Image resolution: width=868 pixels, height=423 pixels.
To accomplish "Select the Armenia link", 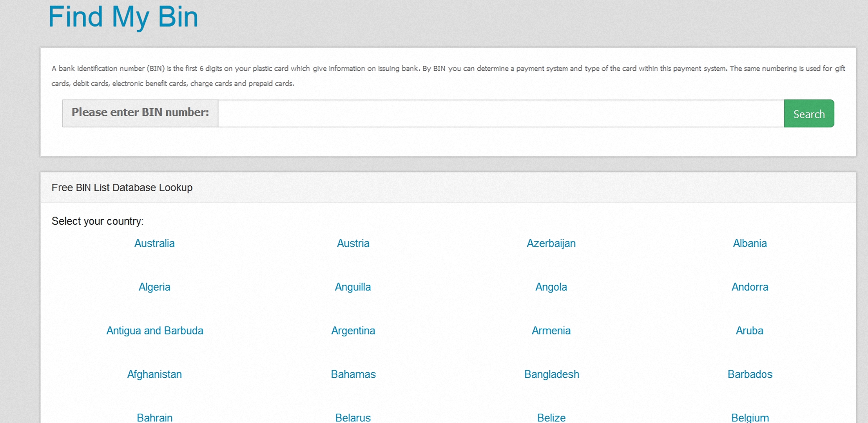I will [551, 331].
